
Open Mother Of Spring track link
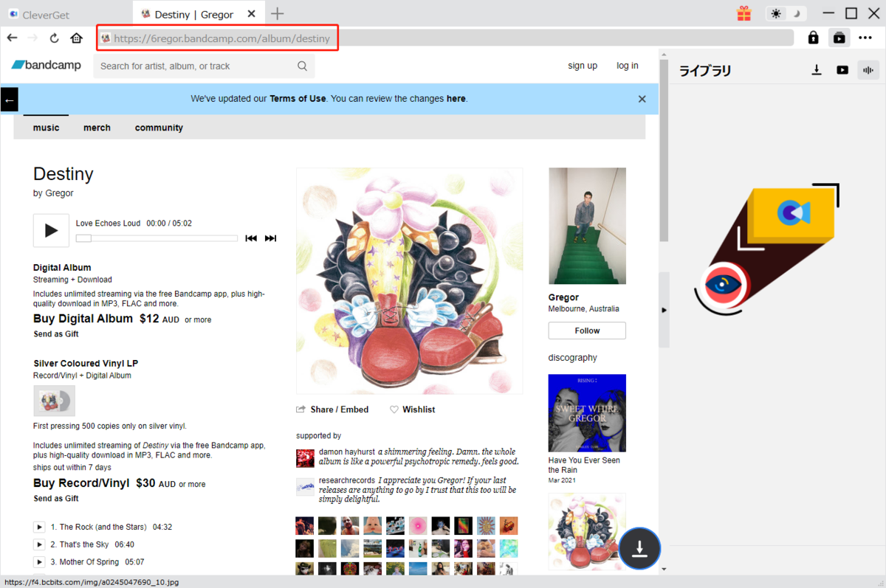tap(89, 562)
